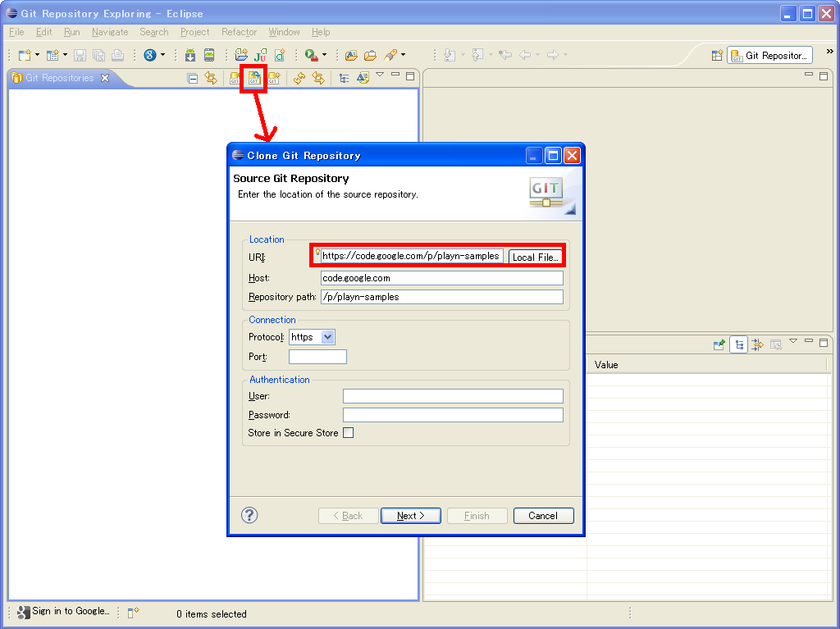Image resolution: width=840 pixels, height=629 pixels.
Task: Toggle Show Advanced Properties icon
Action: pos(757,344)
